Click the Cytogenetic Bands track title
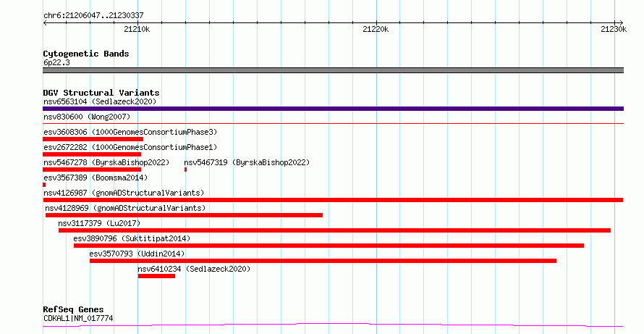The image size is (644, 334). pos(86,54)
